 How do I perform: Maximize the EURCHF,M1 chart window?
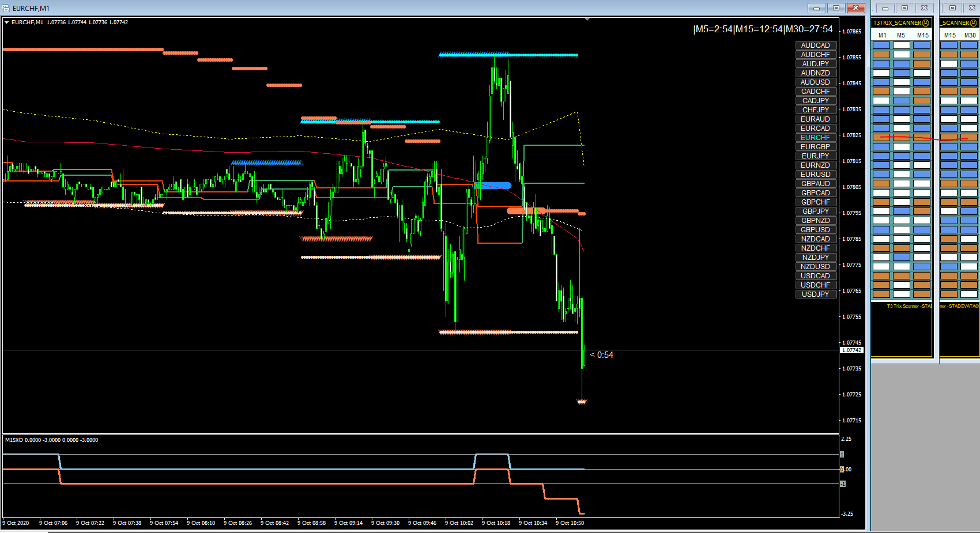pyautogui.click(x=836, y=8)
